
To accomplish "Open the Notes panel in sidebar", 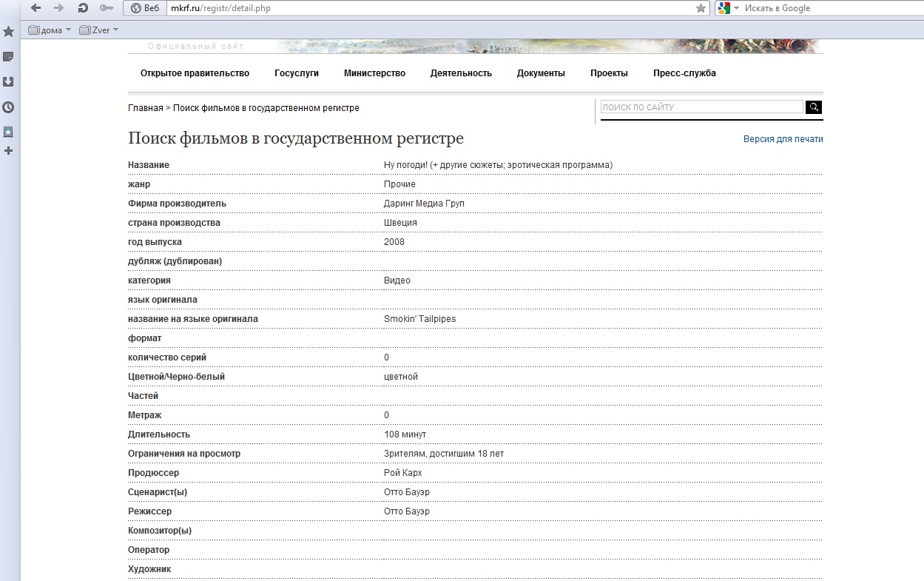I will (x=9, y=57).
